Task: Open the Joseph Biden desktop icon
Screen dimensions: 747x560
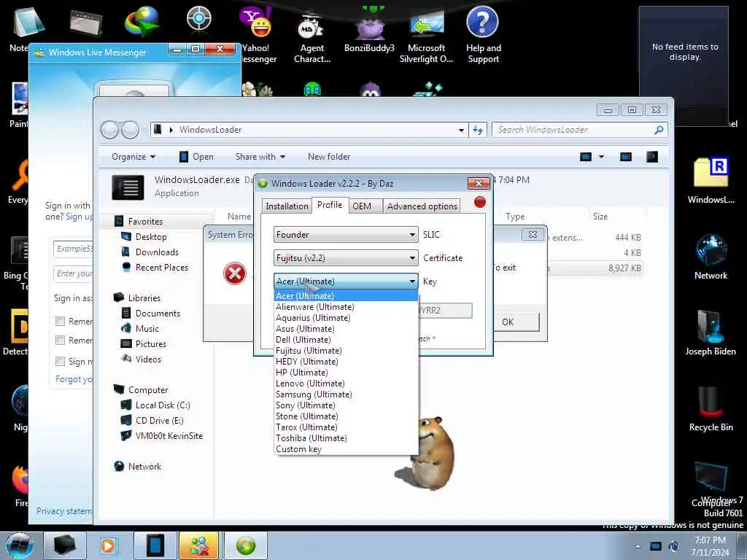Action: 711,333
